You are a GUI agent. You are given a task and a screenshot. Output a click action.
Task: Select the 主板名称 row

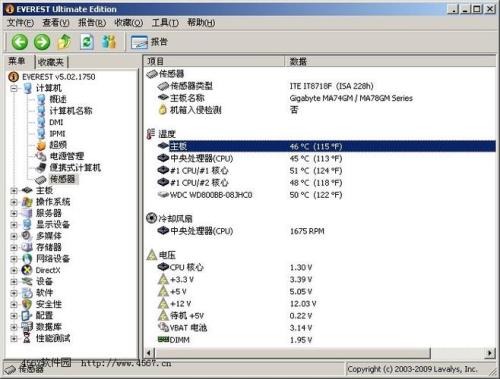pyautogui.click(x=320, y=98)
